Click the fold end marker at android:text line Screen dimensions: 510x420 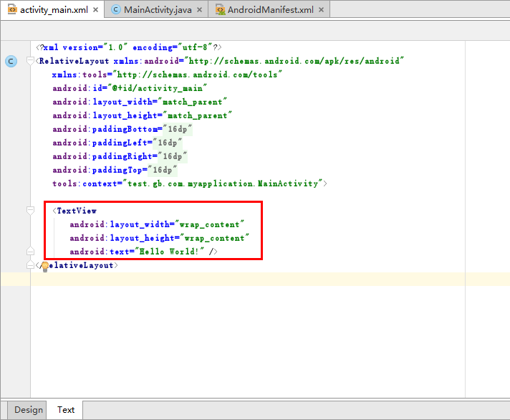point(30,251)
